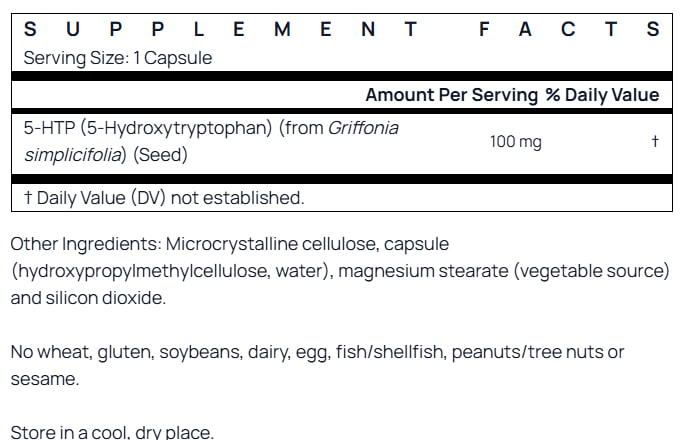
Task: Select the % Daily Value column header
Action: tap(602, 95)
